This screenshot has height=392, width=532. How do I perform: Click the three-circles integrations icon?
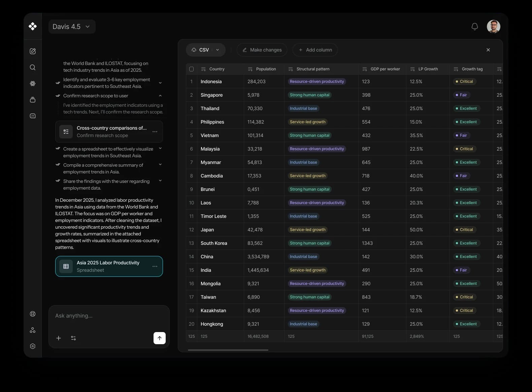point(33,330)
